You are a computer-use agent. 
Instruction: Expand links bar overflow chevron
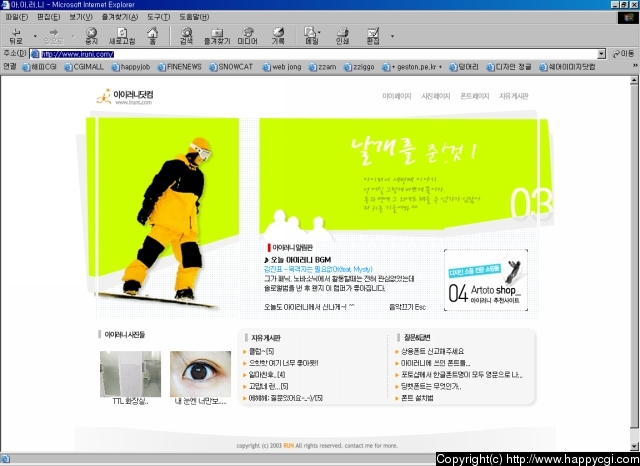point(635,65)
